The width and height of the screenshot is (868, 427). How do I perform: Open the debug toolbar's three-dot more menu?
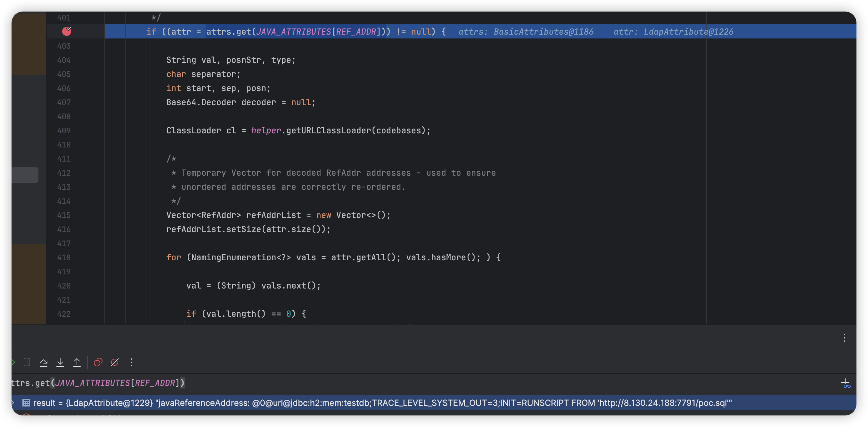(131, 362)
